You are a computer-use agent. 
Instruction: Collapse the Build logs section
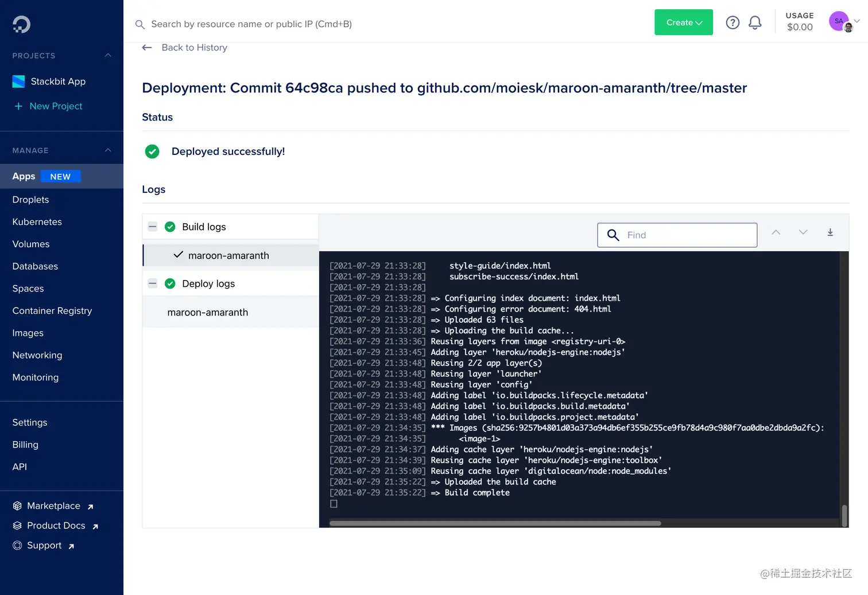(x=153, y=226)
